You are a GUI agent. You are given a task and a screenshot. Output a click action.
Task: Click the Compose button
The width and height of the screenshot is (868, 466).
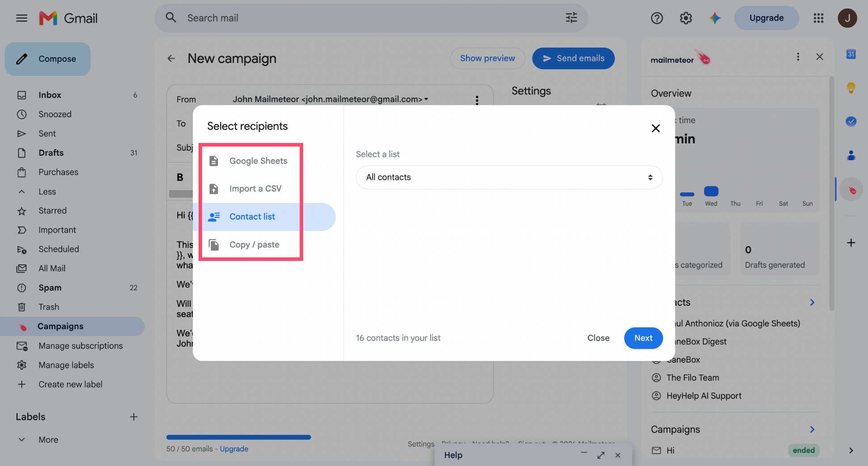48,59
